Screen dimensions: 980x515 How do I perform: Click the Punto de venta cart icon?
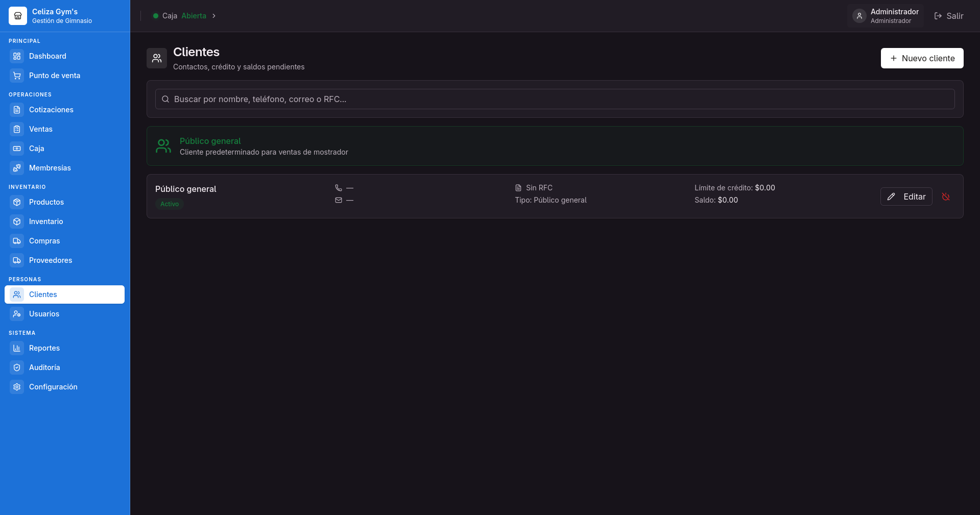[17, 76]
